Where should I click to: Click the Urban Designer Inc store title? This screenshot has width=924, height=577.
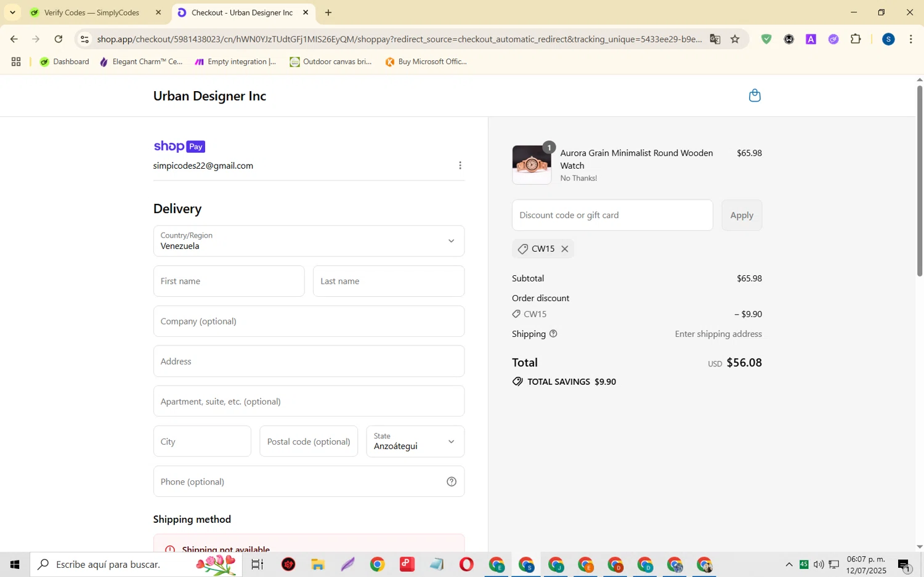209,96
